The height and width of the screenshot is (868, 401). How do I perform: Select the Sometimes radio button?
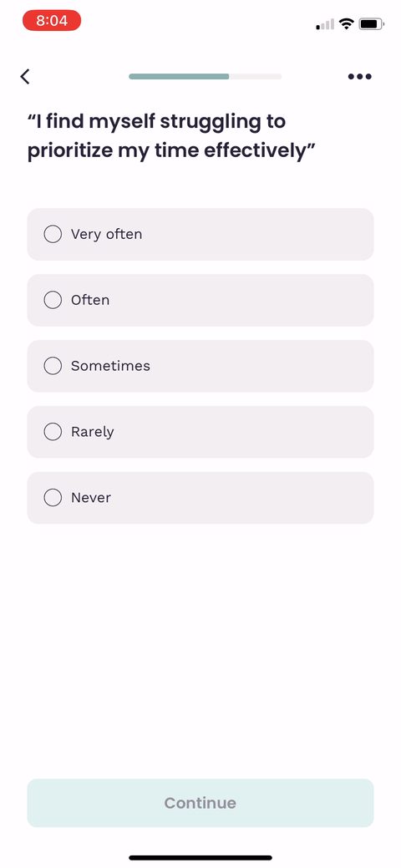coord(53,366)
